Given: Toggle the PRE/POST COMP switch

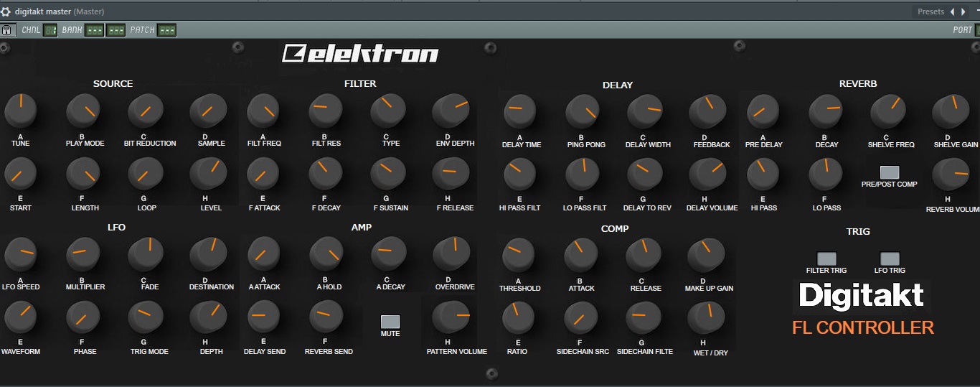Looking at the screenshot, I should (x=889, y=172).
